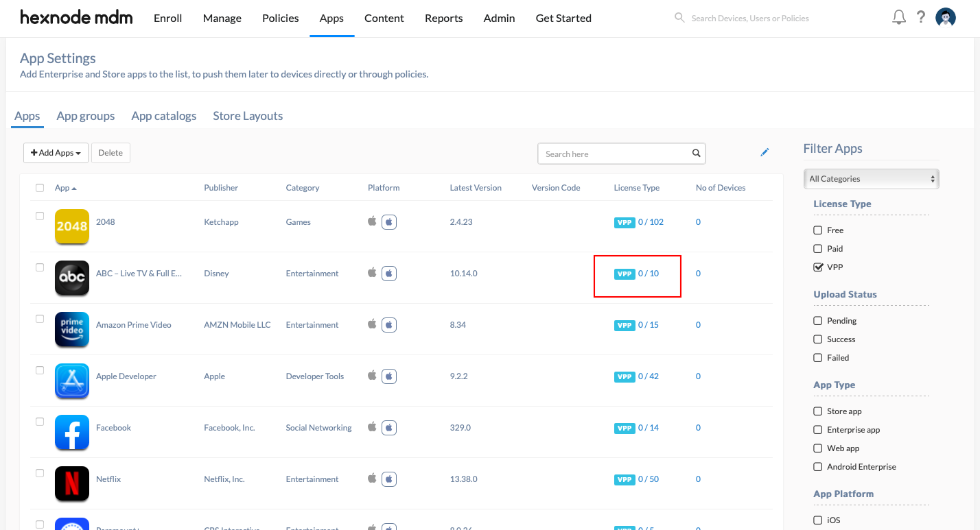Open the 0 / 102 license link for 2048

(651, 222)
